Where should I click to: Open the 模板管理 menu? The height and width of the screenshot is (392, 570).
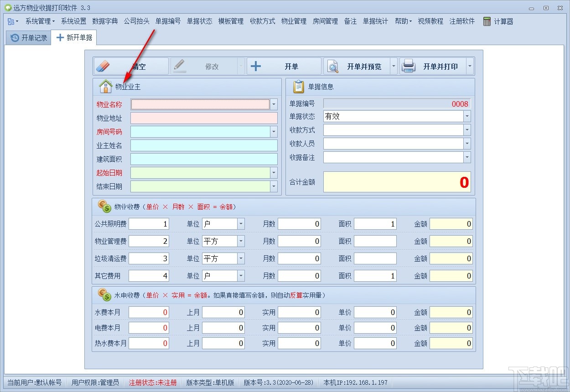[x=231, y=21]
